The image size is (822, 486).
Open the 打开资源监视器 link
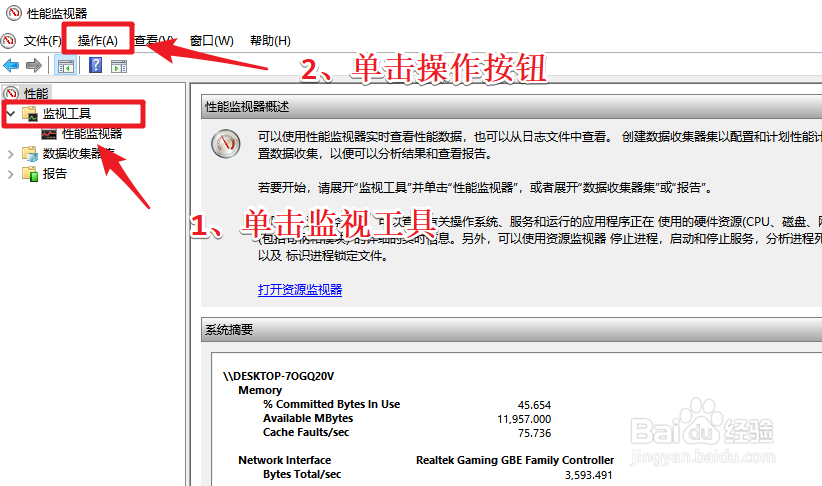click(x=300, y=289)
